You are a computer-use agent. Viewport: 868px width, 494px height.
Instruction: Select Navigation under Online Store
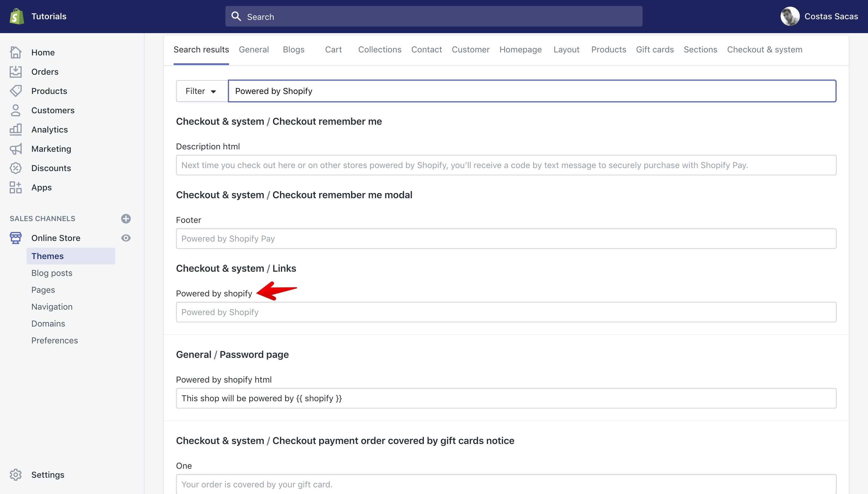[x=52, y=306]
